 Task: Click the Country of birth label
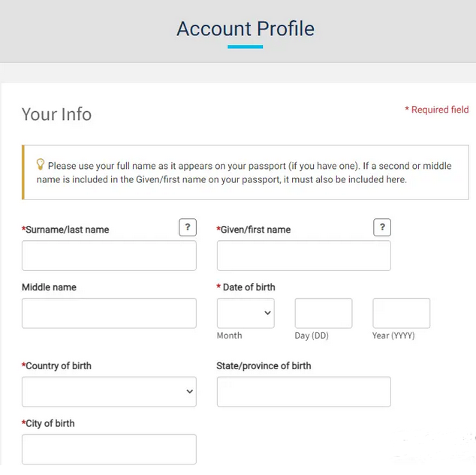(58, 366)
